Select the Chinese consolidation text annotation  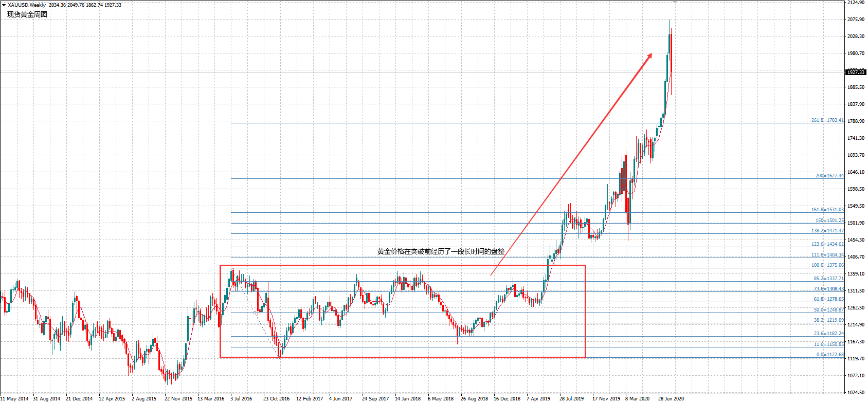click(441, 251)
